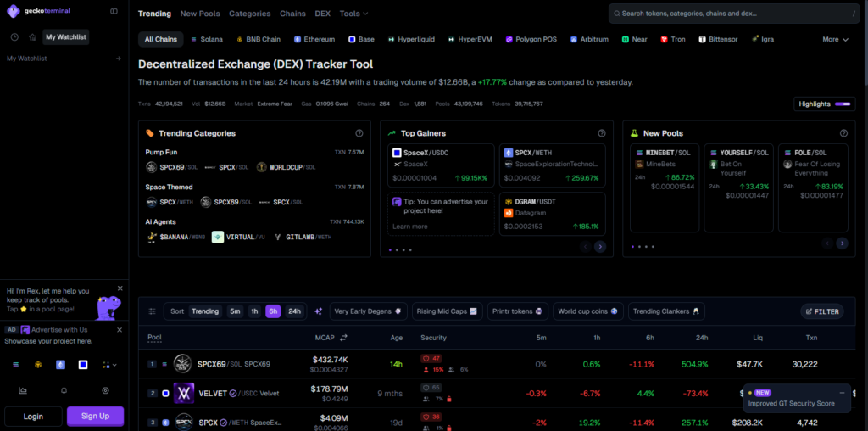Open DGRAM/USDT top gainer card
The height and width of the screenshot is (431, 868).
pyautogui.click(x=553, y=214)
